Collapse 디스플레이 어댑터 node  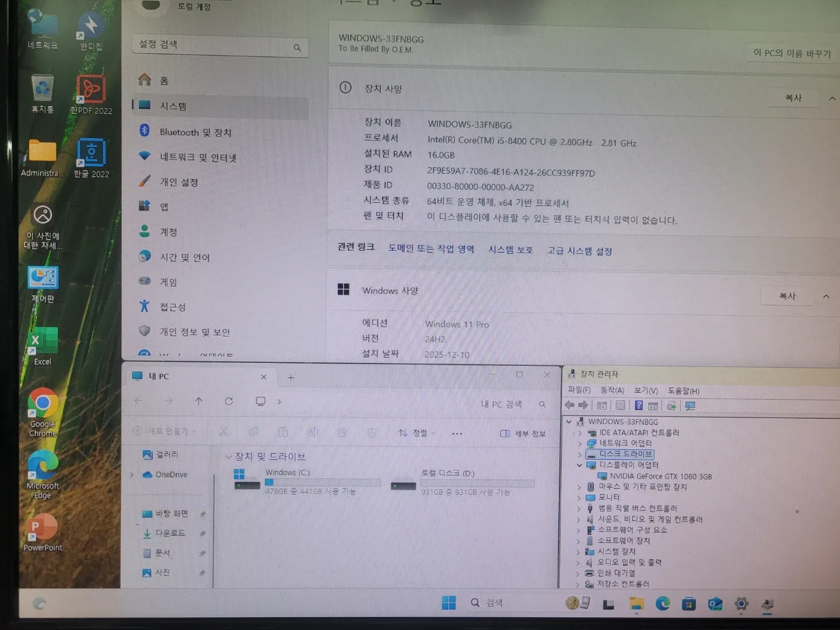coord(579,465)
